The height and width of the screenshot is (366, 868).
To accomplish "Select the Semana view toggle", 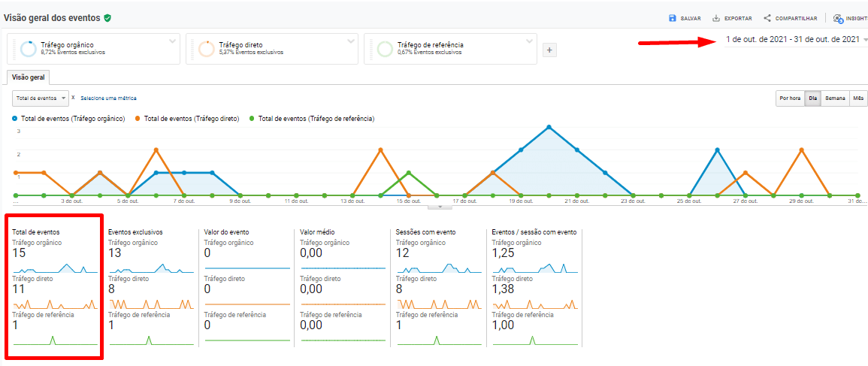I will click(x=834, y=98).
